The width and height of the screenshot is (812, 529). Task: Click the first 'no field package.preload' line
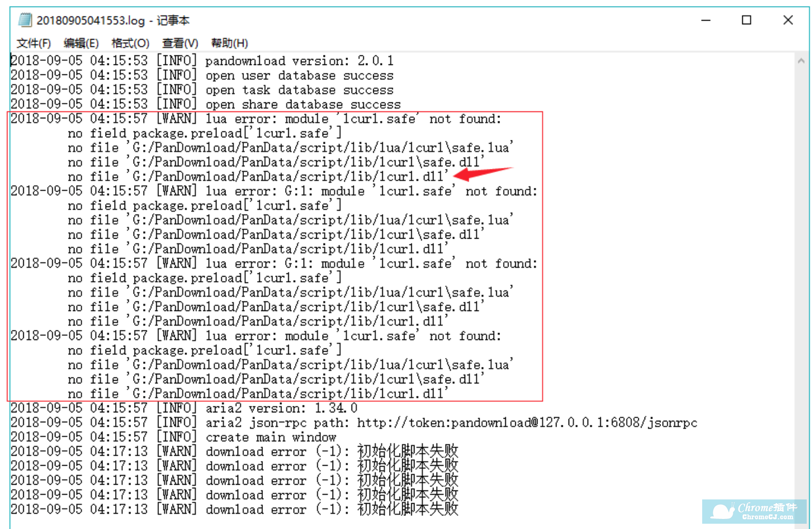click(x=205, y=133)
